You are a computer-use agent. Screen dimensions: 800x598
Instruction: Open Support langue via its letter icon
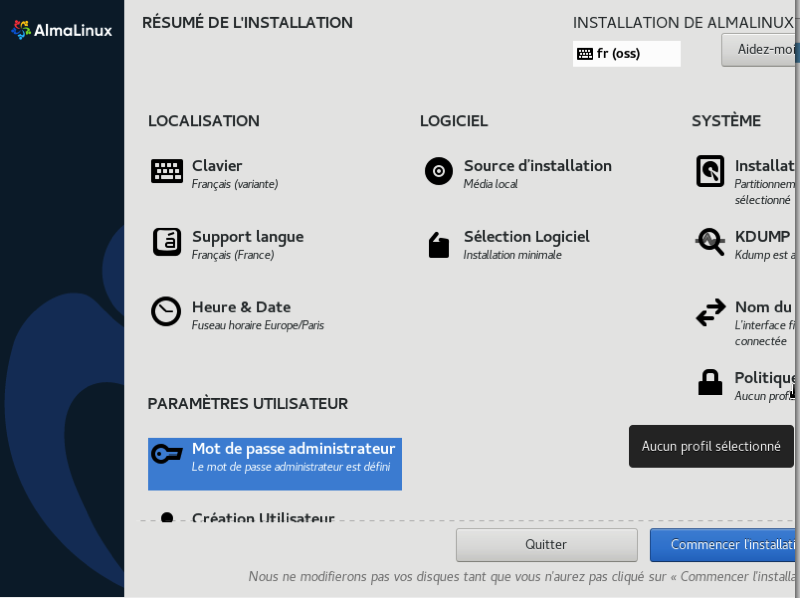[x=167, y=242]
